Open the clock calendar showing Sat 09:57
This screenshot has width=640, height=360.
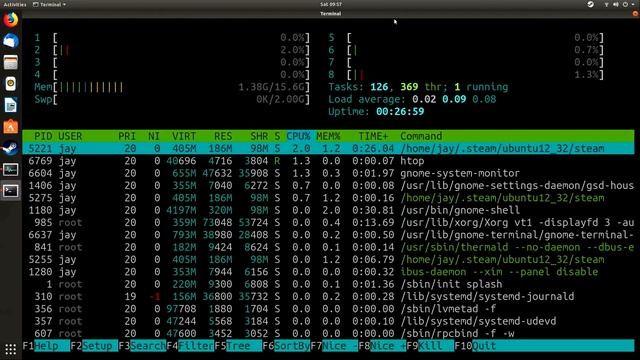(x=331, y=4)
